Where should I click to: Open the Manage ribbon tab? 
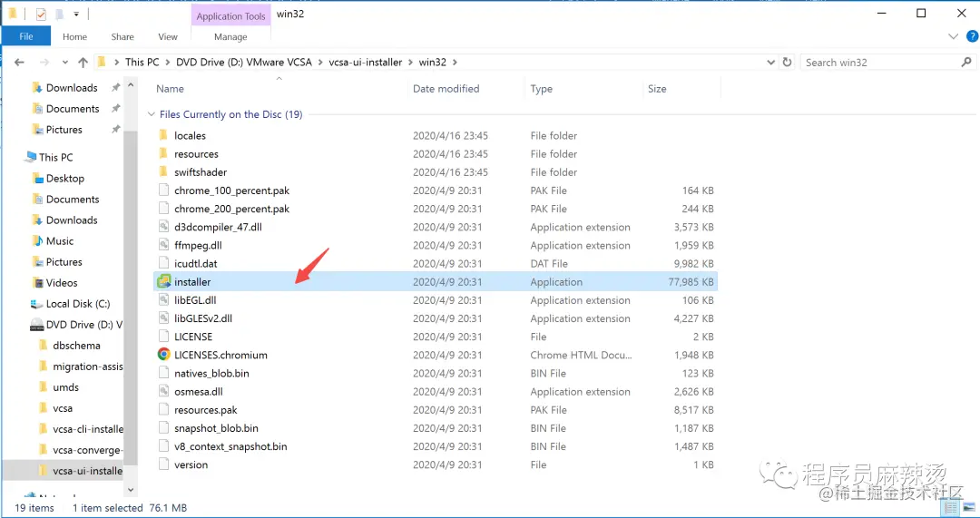pyautogui.click(x=230, y=37)
